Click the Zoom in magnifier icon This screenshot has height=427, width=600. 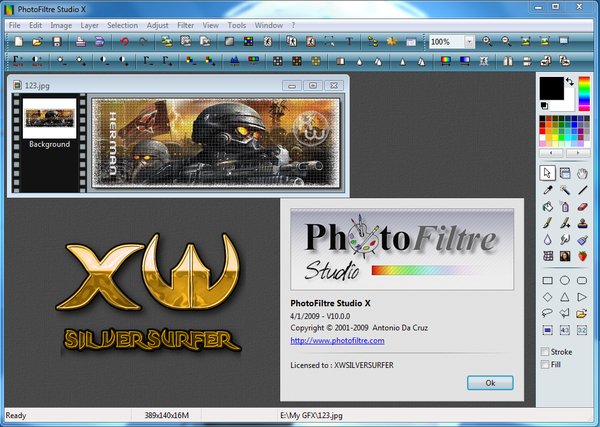click(x=487, y=41)
